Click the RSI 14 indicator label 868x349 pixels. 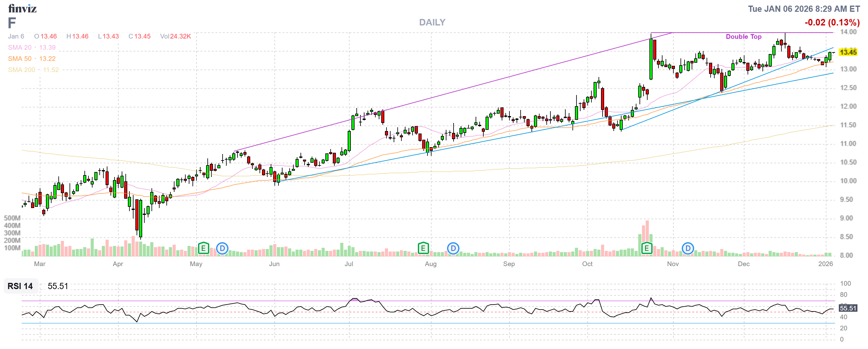coord(20,286)
